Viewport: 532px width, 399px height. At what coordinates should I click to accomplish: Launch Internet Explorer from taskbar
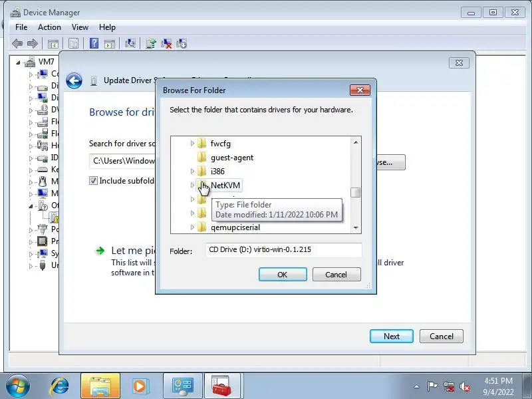(x=60, y=386)
